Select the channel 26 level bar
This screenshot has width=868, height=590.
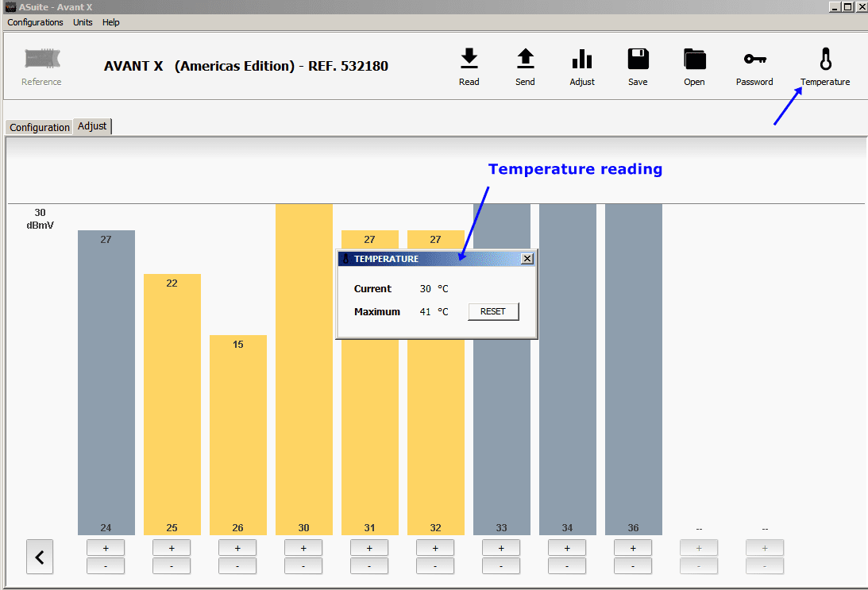(x=238, y=435)
